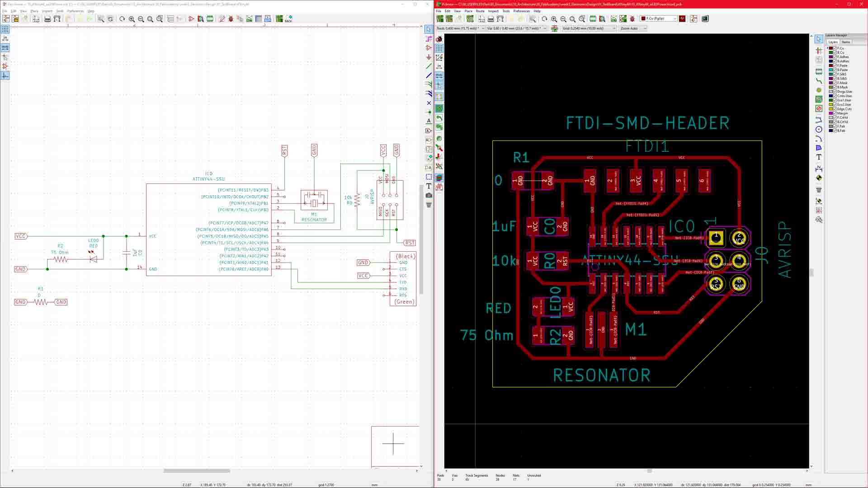Run design rules check bug icon in Pcbnew
The width and height of the screenshot is (868, 488).
pyautogui.click(x=632, y=19)
